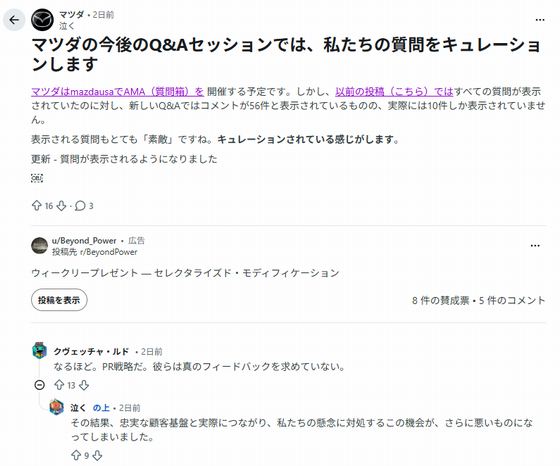The width and height of the screenshot is (560, 466).
Task: Open the Mazda community avatar
Action: [x=42, y=20]
